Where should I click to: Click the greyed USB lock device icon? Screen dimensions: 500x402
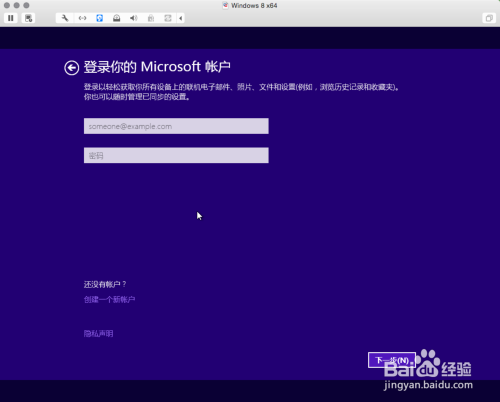click(x=151, y=18)
